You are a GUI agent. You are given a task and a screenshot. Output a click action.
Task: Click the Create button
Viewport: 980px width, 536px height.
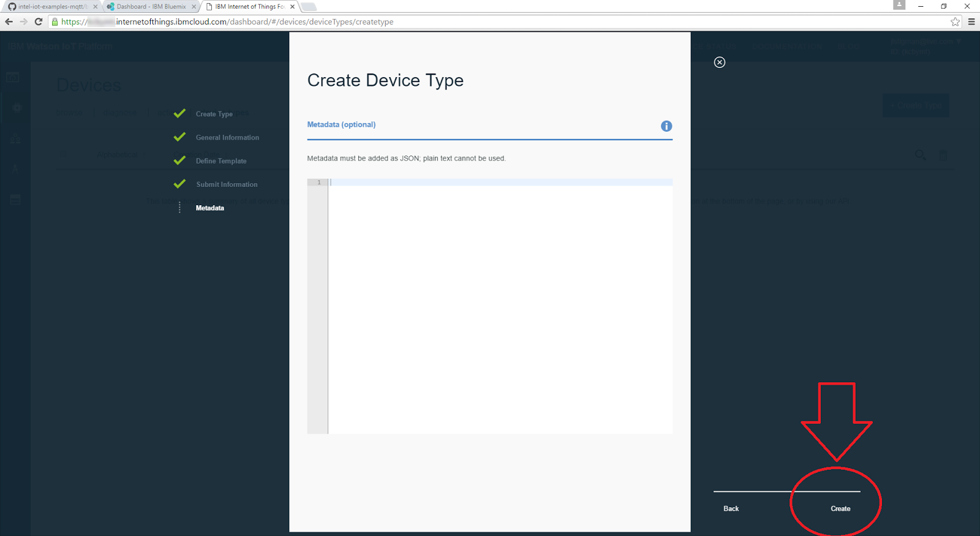840,508
